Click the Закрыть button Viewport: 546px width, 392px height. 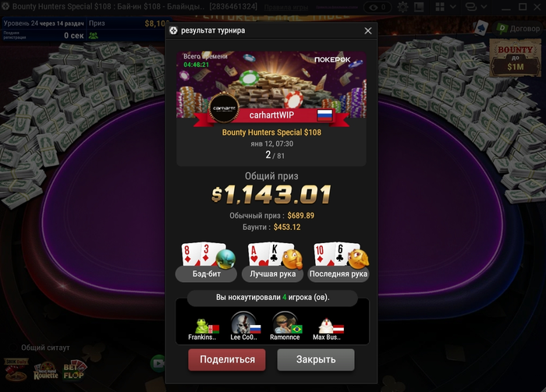(x=316, y=359)
